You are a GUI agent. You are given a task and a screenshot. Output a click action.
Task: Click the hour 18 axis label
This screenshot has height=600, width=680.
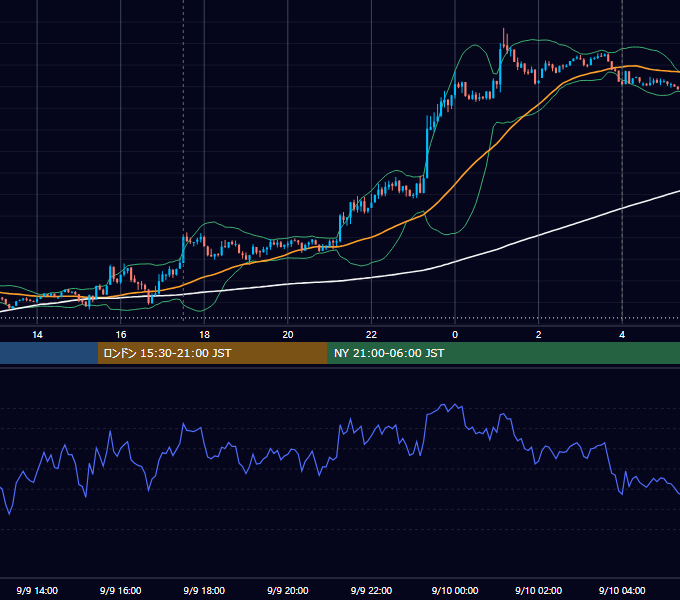click(204, 335)
